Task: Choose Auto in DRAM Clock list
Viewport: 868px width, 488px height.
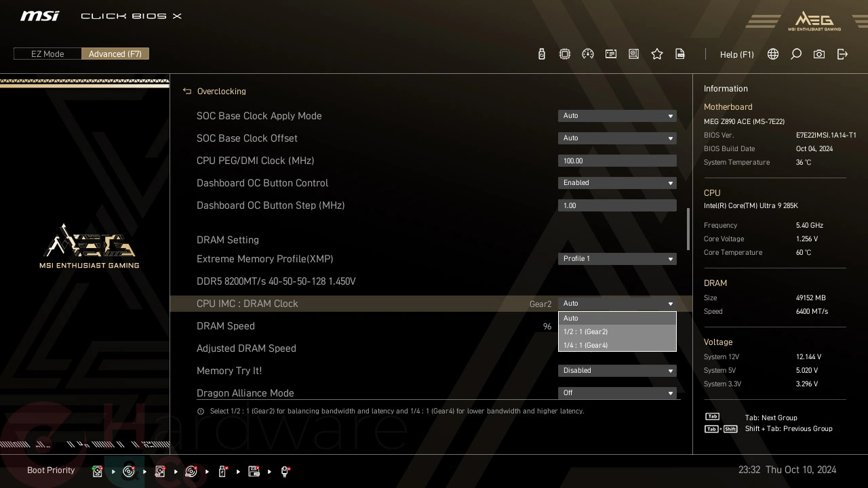Action: [x=617, y=319]
